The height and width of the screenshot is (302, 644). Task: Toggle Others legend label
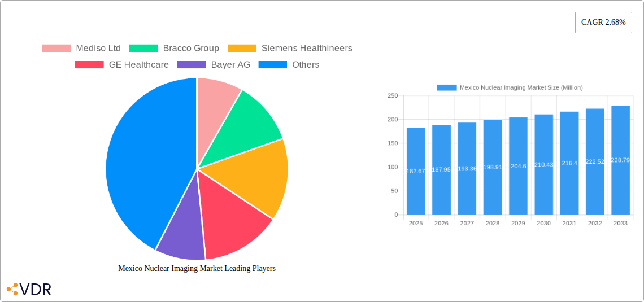click(x=306, y=65)
